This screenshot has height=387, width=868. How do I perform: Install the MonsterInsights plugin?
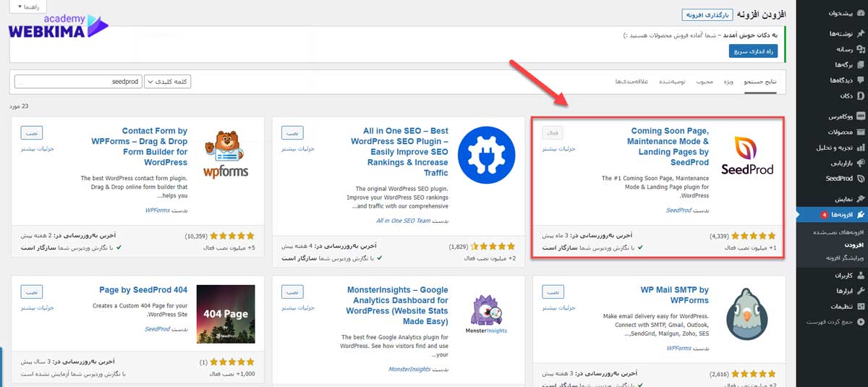click(x=292, y=292)
